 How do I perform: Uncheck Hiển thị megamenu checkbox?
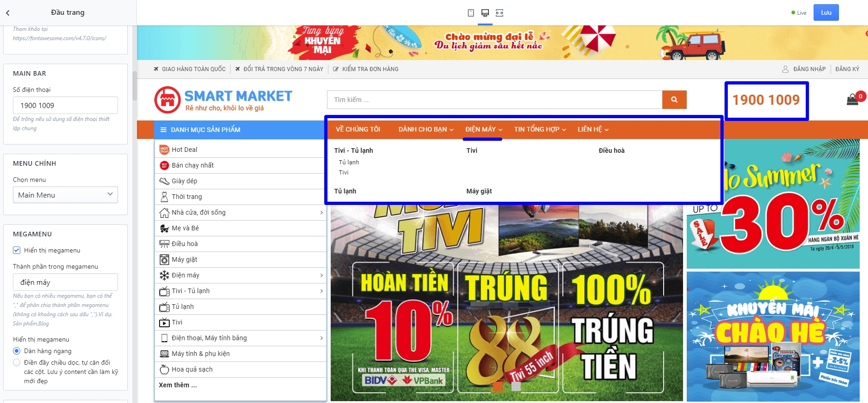[17, 250]
